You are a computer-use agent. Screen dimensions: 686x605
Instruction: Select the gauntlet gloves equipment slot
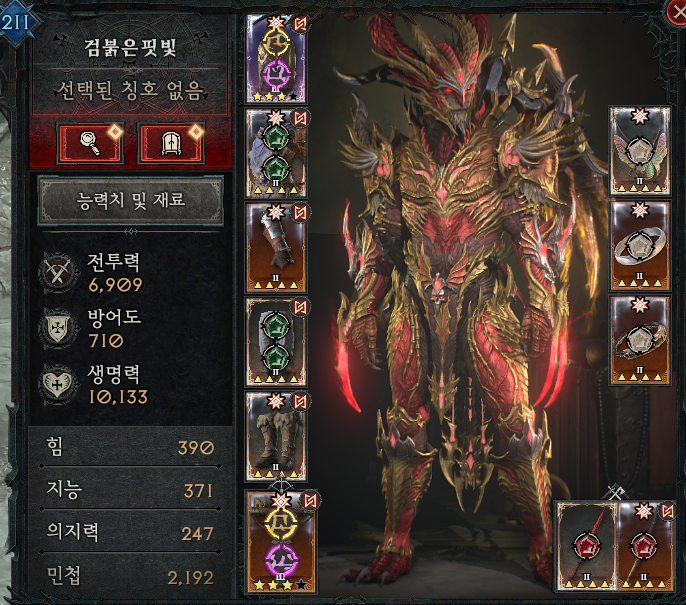point(276,248)
